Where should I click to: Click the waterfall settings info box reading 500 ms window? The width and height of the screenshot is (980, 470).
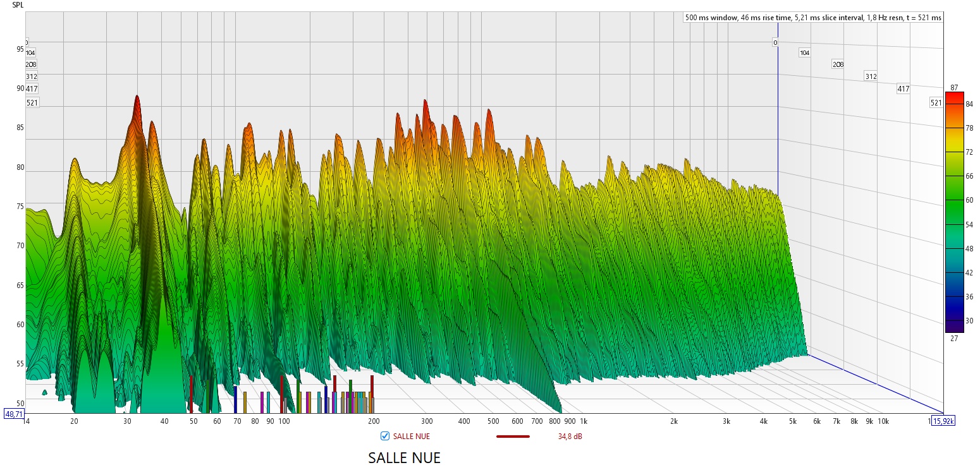813,18
